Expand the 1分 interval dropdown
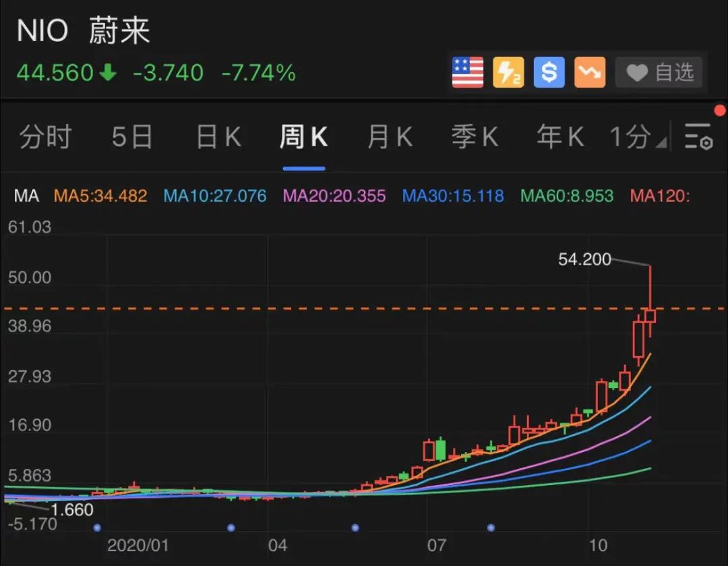This screenshot has height=566, width=728. click(638, 137)
